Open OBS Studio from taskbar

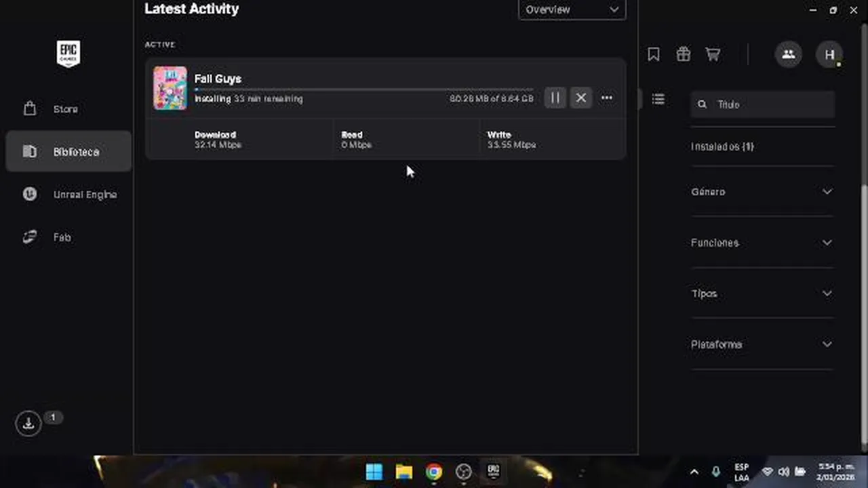[x=464, y=472]
